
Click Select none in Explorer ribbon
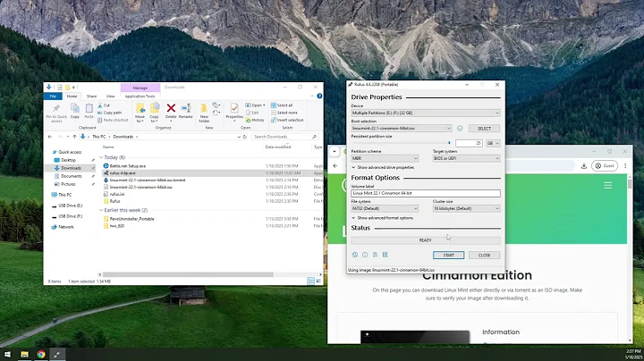click(x=284, y=113)
